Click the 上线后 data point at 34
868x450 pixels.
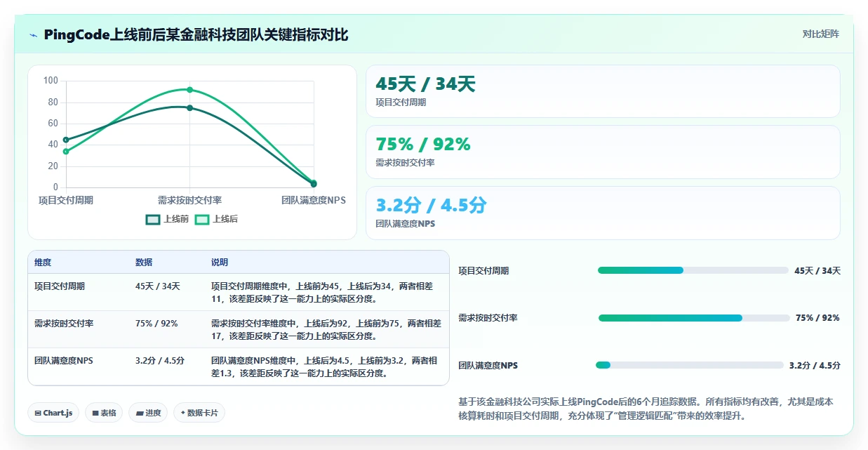coord(66,152)
